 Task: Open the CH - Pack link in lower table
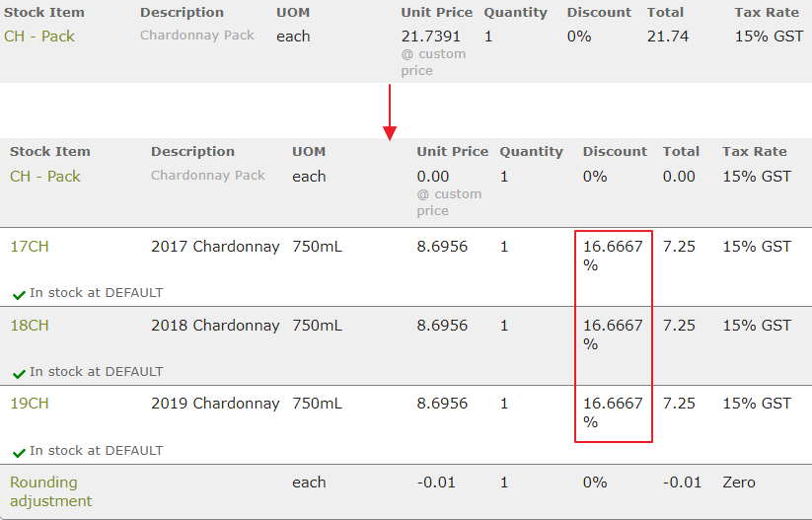point(45,176)
